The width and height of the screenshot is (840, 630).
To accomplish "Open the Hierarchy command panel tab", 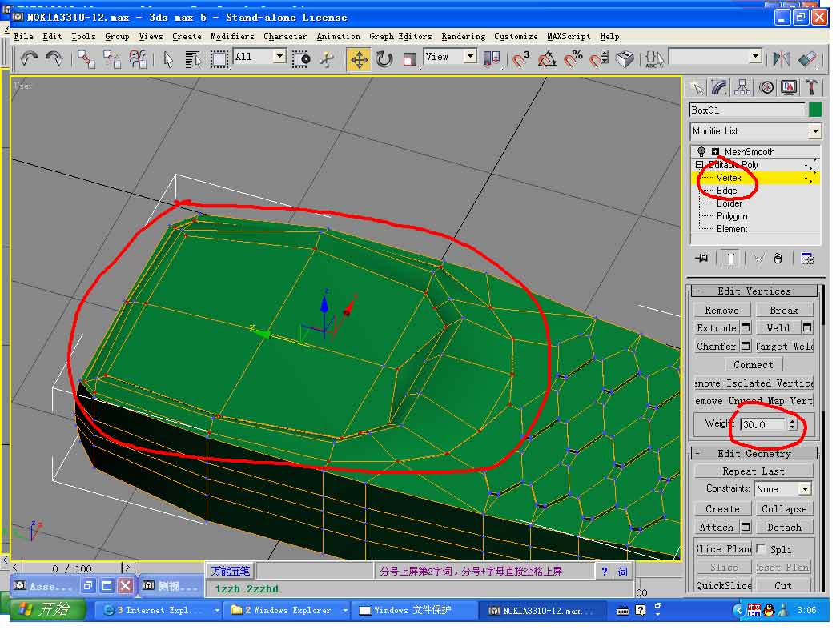I will [743, 87].
